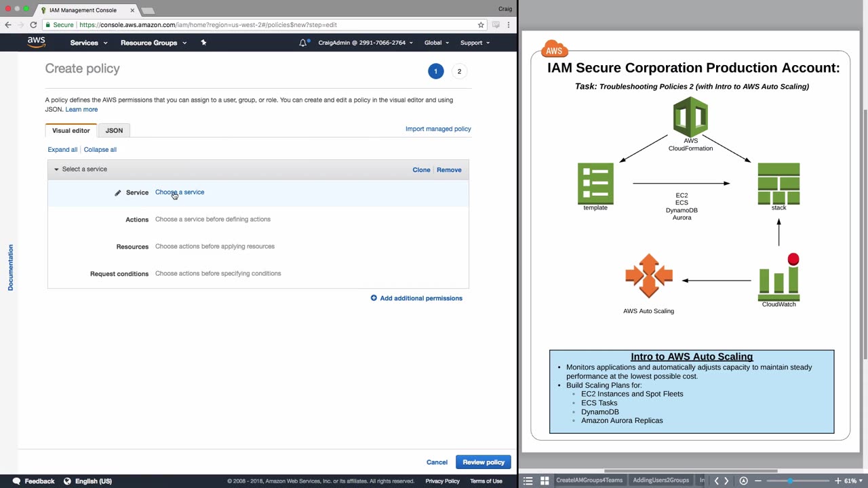Image resolution: width=868 pixels, height=488 pixels.
Task: Select the red dot on CloudWatch icon
Action: [x=793, y=260]
